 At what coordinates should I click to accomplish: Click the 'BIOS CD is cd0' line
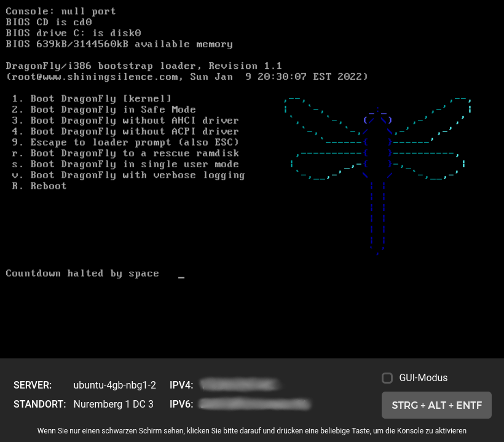(49, 22)
